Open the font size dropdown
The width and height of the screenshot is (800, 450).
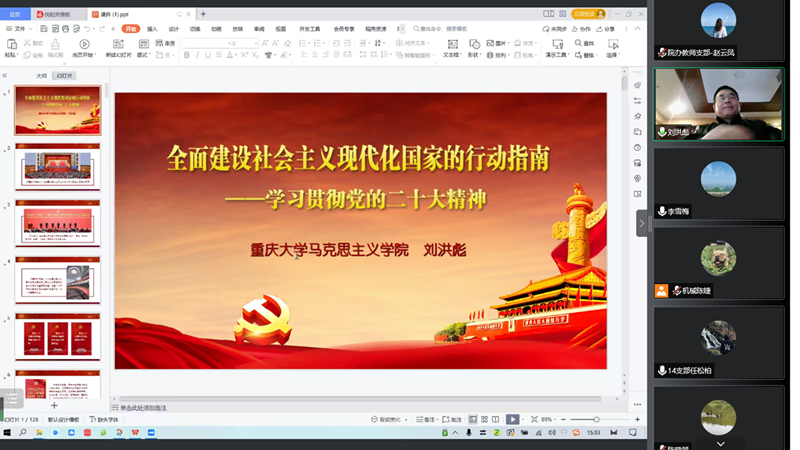click(x=255, y=43)
